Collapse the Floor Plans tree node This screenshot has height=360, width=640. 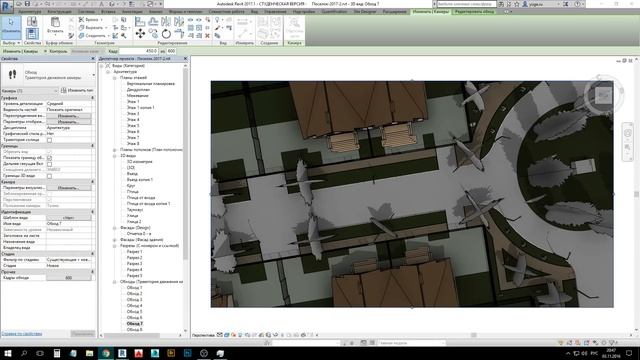click(x=115, y=78)
